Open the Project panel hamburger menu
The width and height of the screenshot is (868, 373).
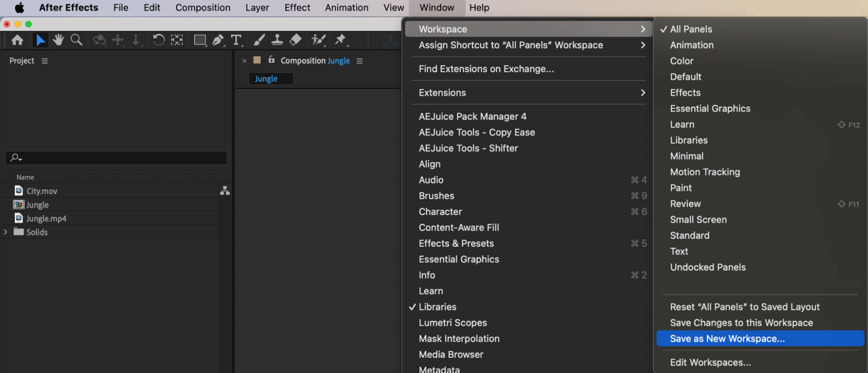point(45,61)
